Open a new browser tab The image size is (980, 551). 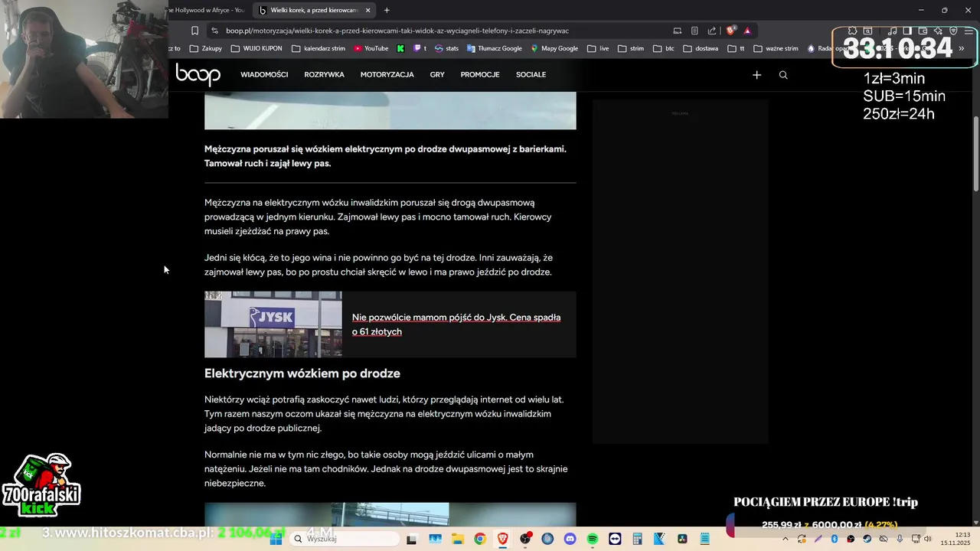387,10
